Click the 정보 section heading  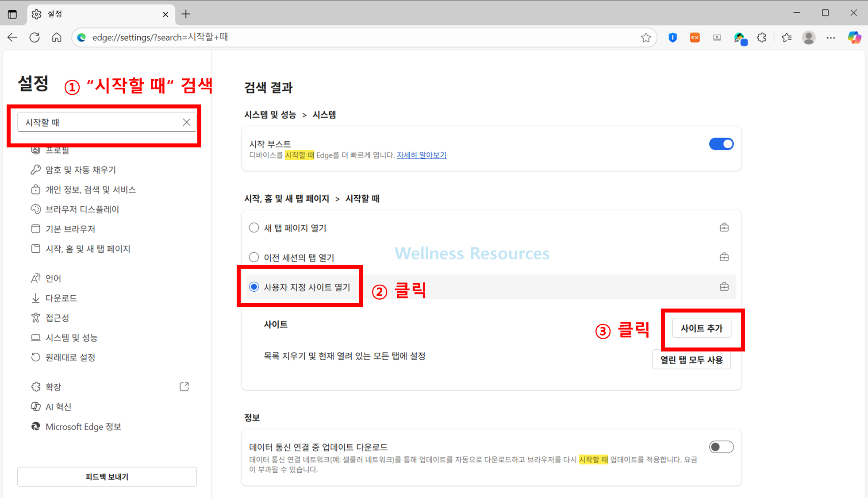click(x=252, y=417)
